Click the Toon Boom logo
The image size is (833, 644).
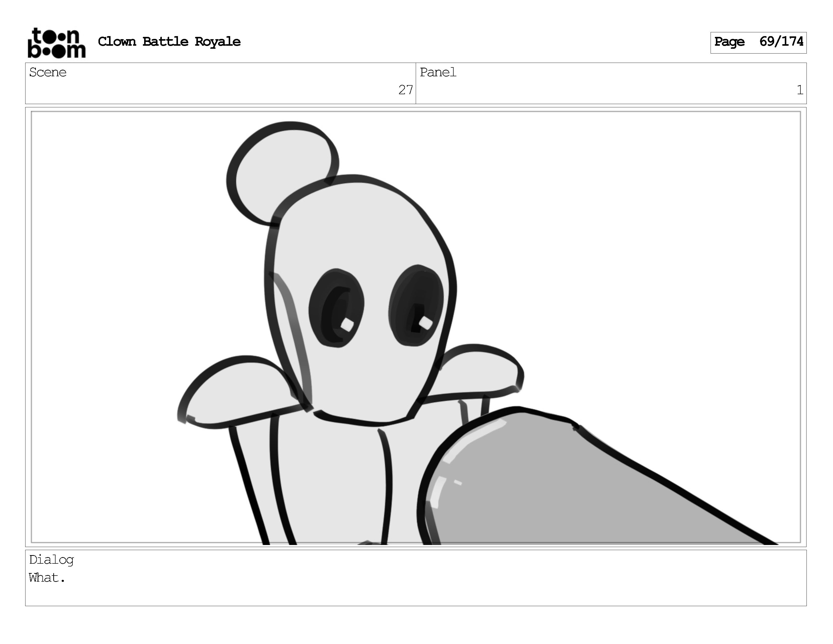(57, 43)
